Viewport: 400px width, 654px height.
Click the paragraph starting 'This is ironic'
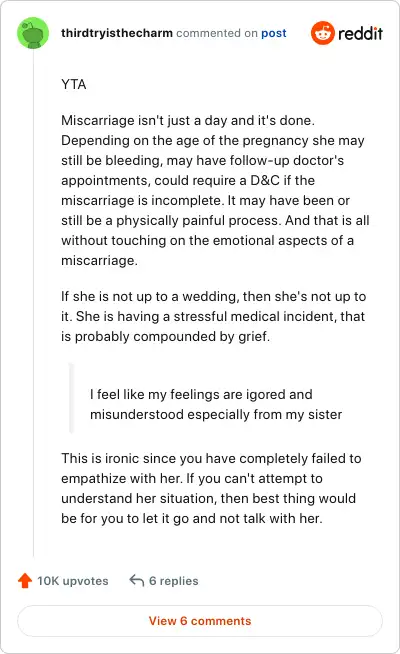tap(211, 488)
